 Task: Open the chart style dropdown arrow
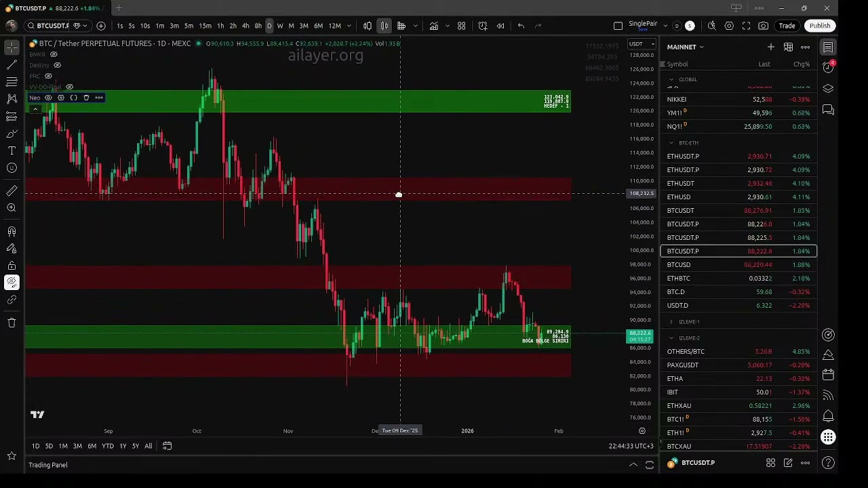tap(415, 26)
